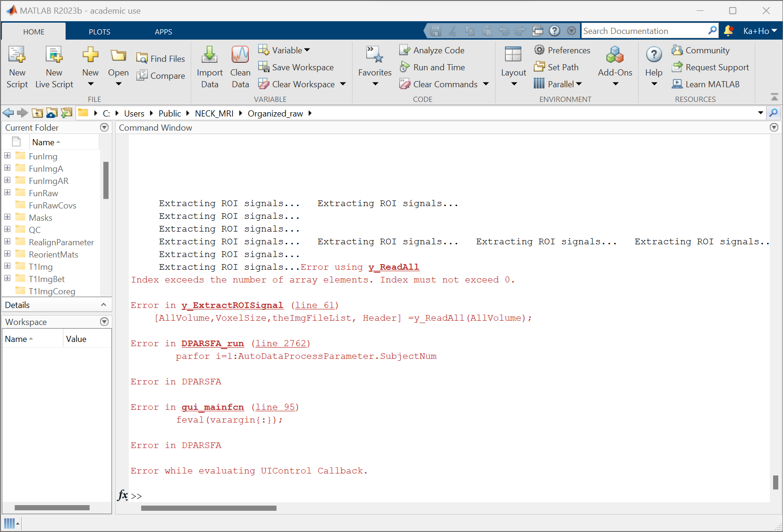
Task: Click Clear Workspace
Action: pos(297,84)
